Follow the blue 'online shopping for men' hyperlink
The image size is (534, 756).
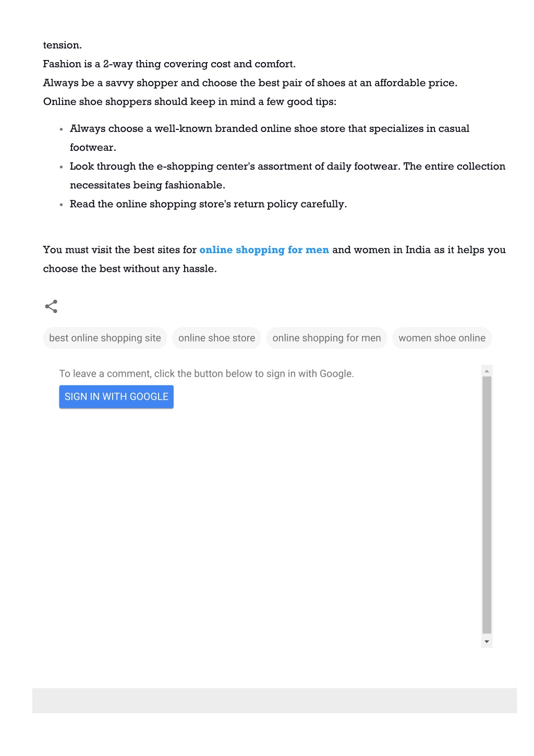[264, 250]
